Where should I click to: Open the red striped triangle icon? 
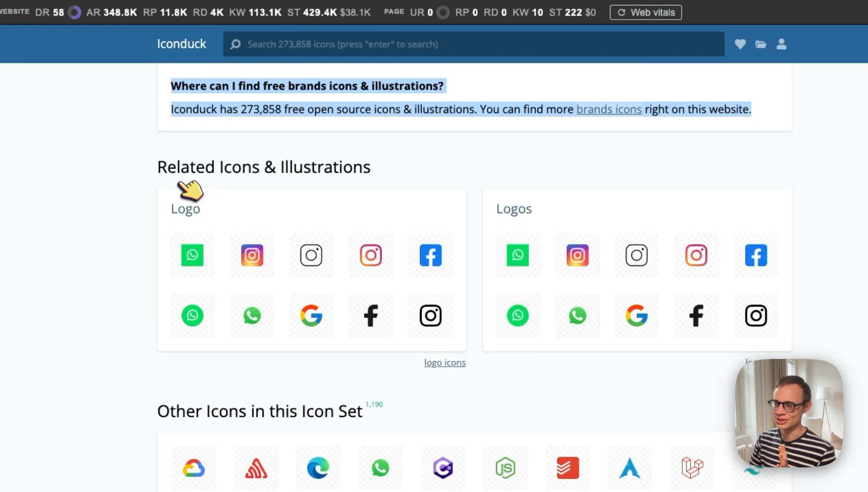point(256,468)
